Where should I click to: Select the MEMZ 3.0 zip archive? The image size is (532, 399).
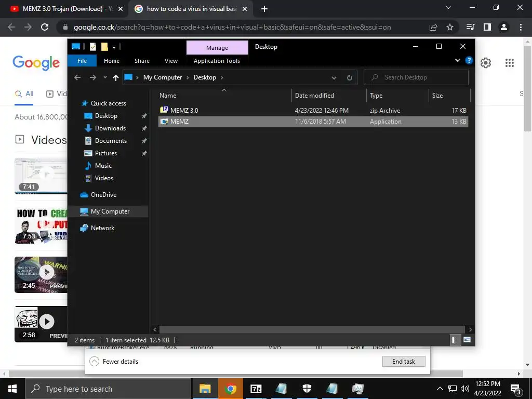(313, 110)
